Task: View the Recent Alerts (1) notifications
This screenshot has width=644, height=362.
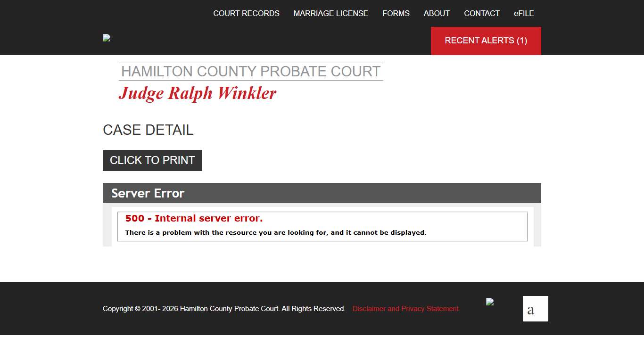Action: coord(486,41)
